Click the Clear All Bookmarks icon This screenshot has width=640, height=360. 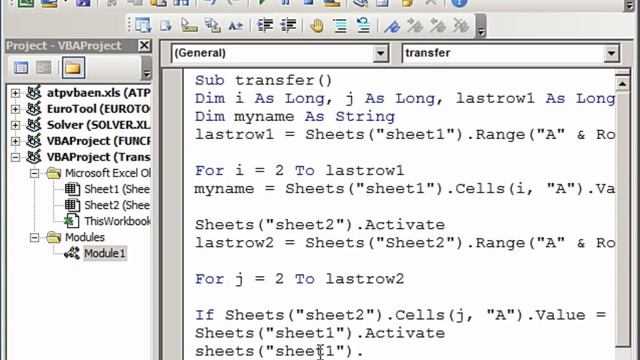click(461, 26)
